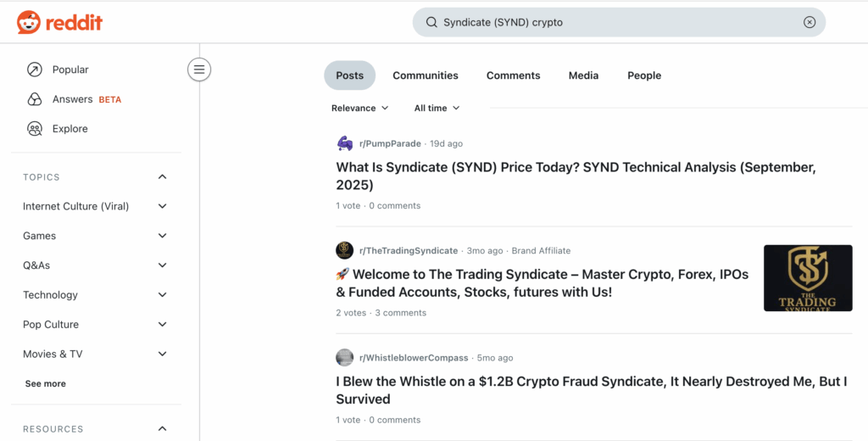Collapse the sidebar with the hamburger button

click(199, 70)
